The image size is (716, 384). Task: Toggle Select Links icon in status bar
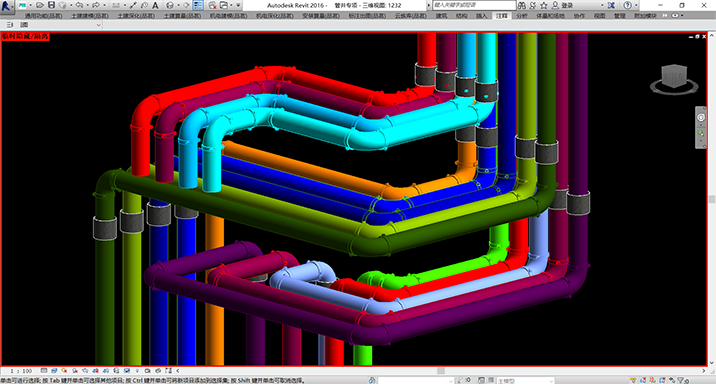[633, 380]
